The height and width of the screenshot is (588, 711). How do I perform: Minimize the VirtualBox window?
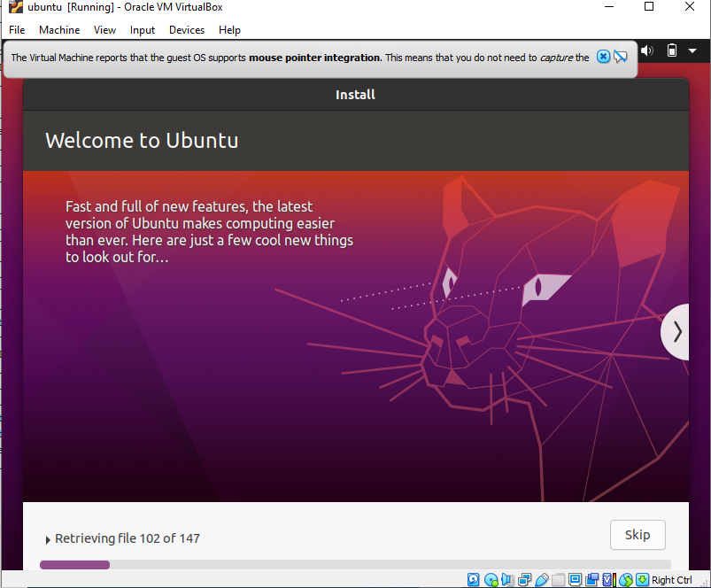tap(609, 6)
